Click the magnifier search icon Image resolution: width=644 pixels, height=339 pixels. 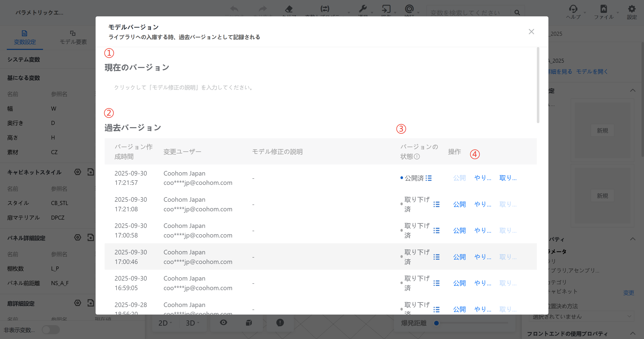pyautogui.click(x=517, y=12)
